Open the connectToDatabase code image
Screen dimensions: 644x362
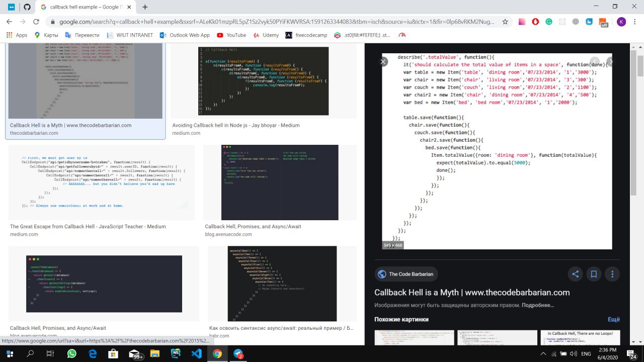pyautogui.click(x=104, y=284)
